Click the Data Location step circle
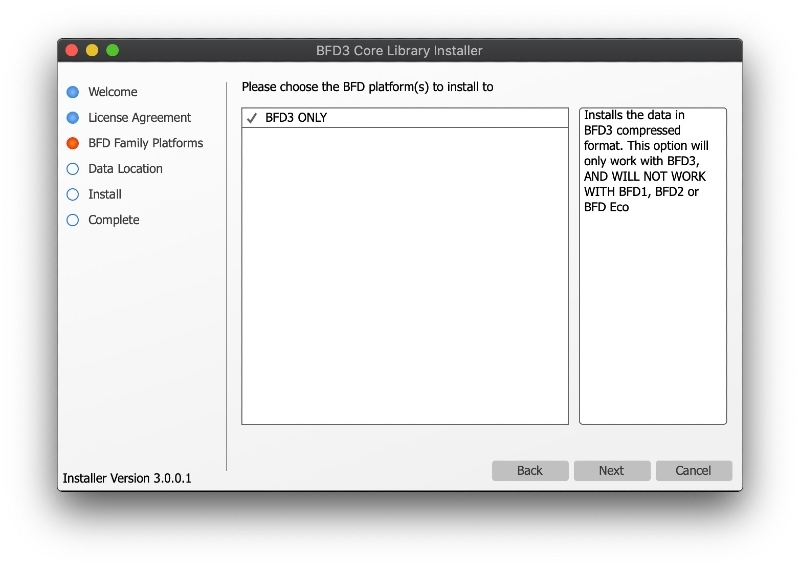The height and width of the screenshot is (567, 800). (x=73, y=169)
